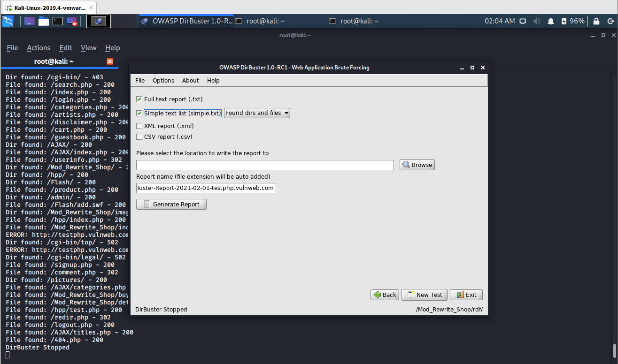Launch the terminal emulator from the panel
Image resolution: width=618 pixels, height=364 pixels.
(x=58, y=21)
